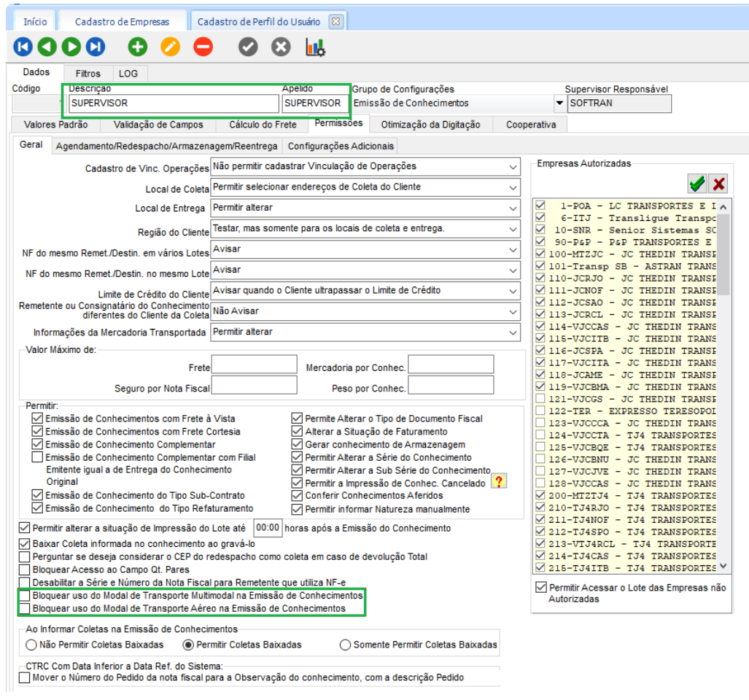
Task: Select Não Permitir Coletas Baixadas option
Action: click(x=31, y=645)
